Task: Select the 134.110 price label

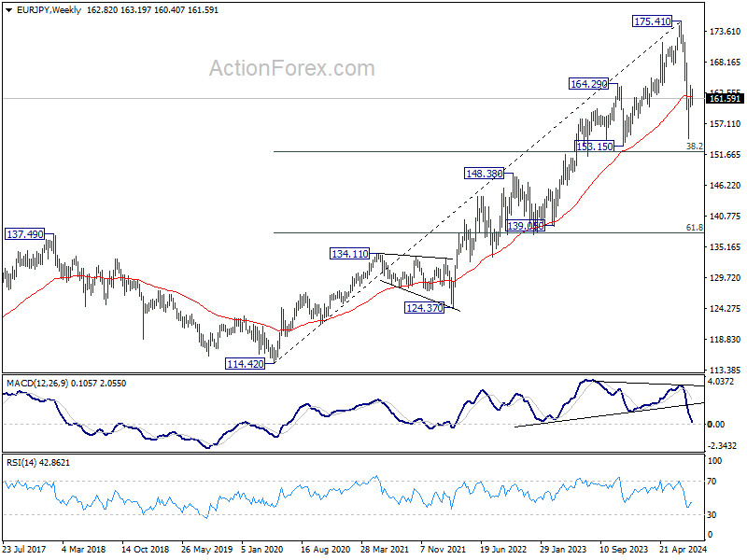Action: click(x=349, y=254)
